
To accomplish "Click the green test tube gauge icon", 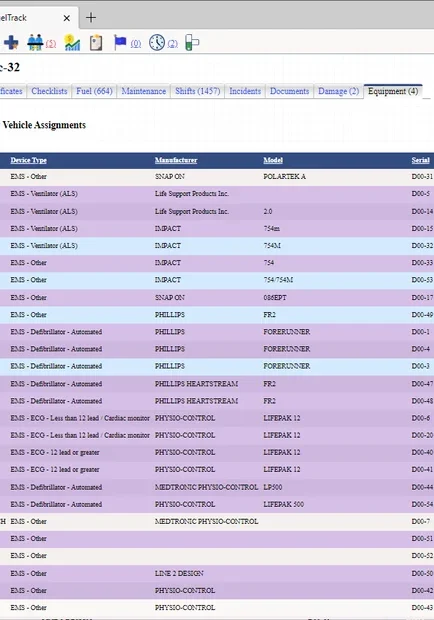I will [x=192, y=42].
